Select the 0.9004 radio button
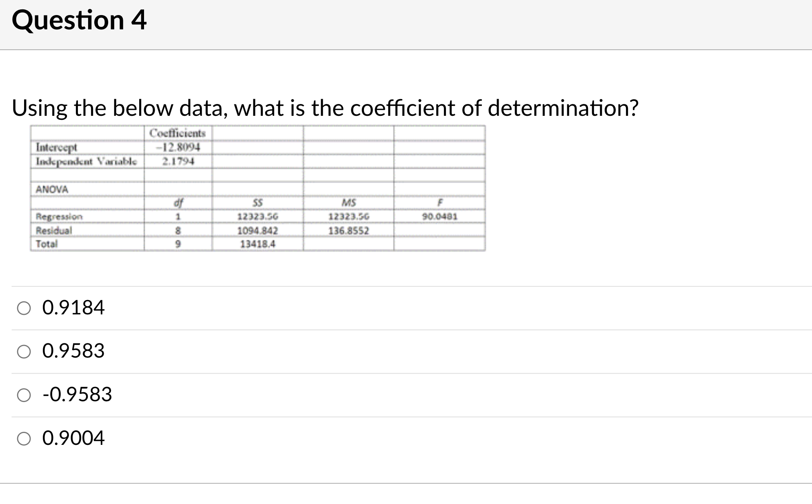The width and height of the screenshot is (812, 504). pyautogui.click(x=24, y=438)
